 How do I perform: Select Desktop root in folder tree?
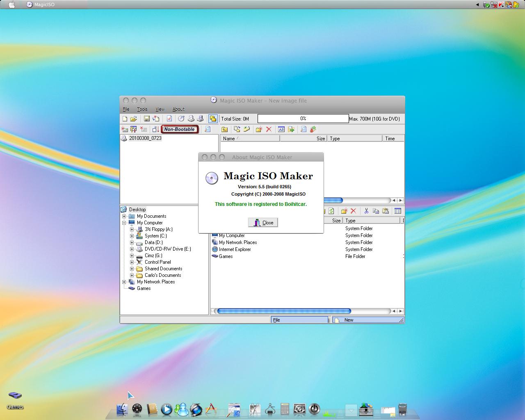137,210
